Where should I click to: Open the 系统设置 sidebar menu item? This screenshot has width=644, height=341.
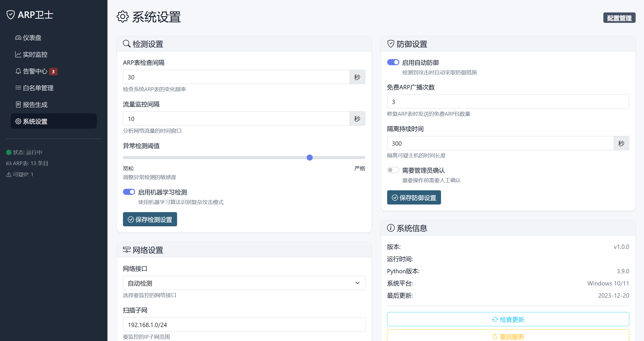54,121
